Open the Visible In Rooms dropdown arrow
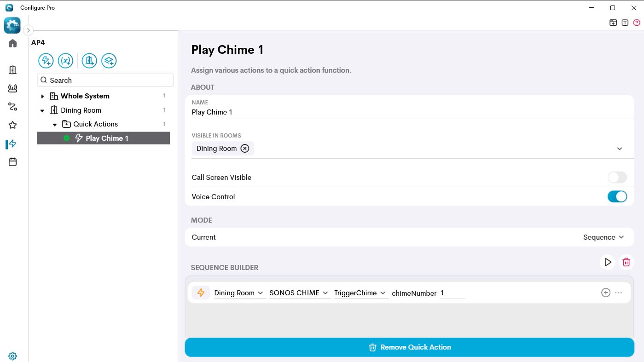This screenshot has width=644, height=362. (x=620, y=149)
